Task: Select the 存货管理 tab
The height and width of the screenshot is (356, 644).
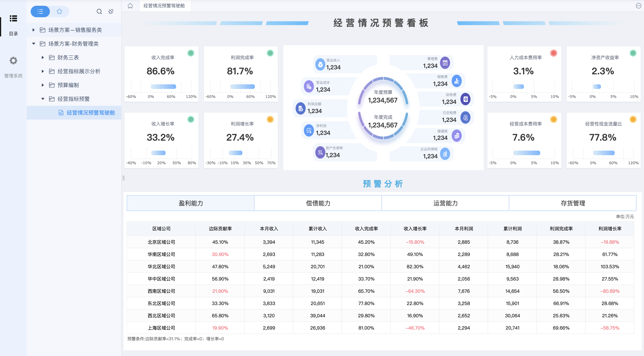Action: click(x=572, y=203)
